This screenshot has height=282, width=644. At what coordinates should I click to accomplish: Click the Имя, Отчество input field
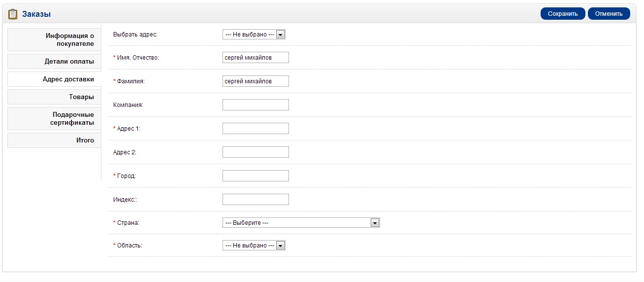click(x=256, y=58)
